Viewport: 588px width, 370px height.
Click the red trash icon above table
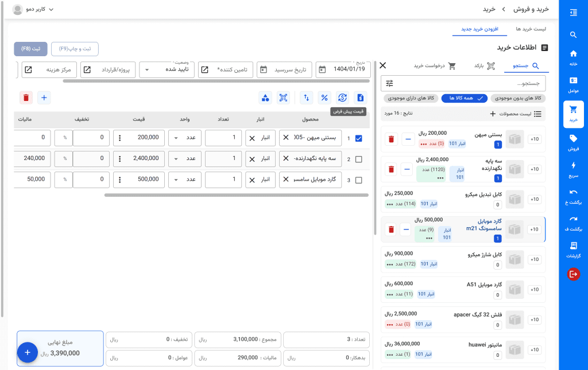(x=26, y=98)
